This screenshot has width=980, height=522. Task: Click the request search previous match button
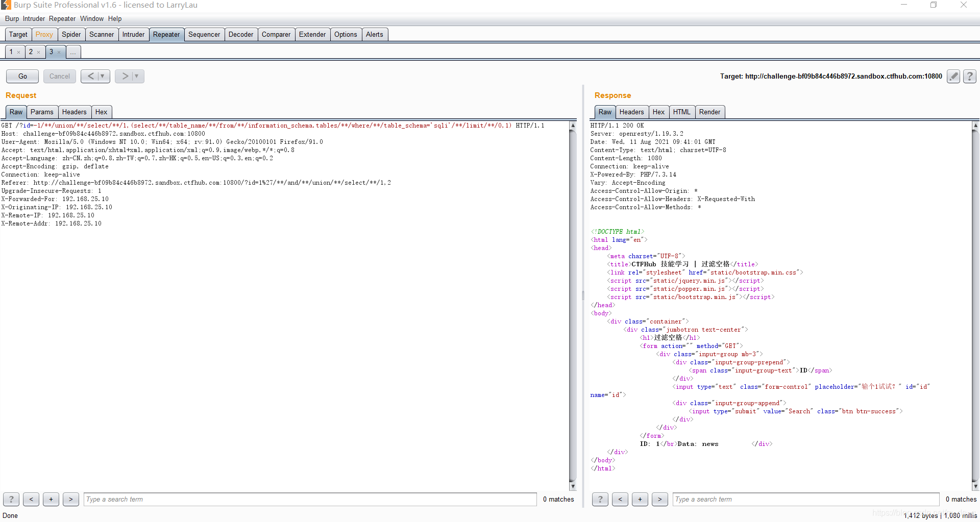click(x=31, y=500)
